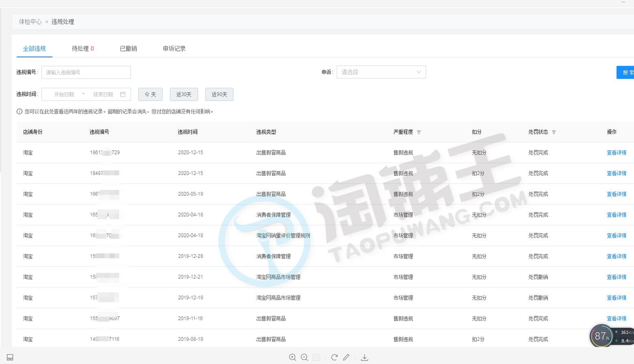Click the 87% performance monitor widget

click(601, 336)
